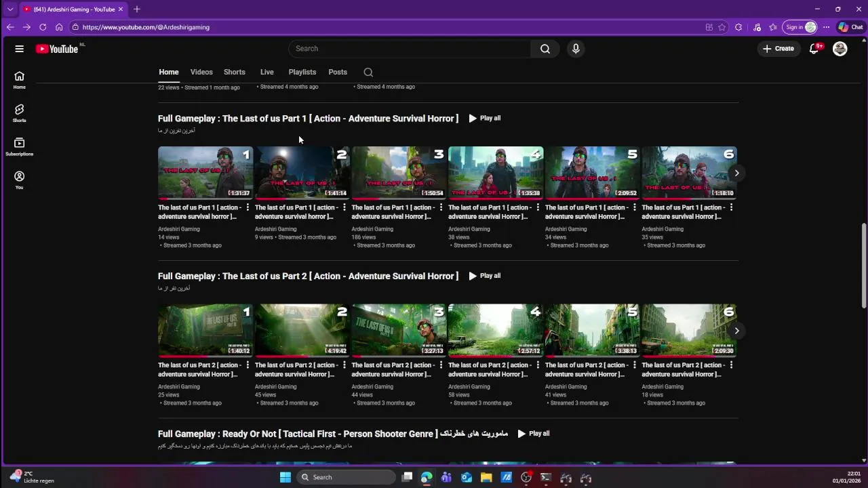Open browser settings ellipsis menu

coord(826,27)
